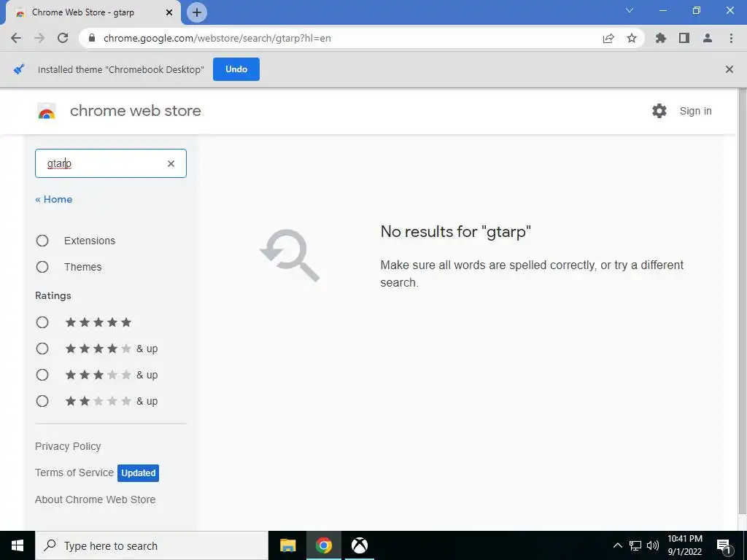This screenshot has width=747, height=560.
Task: Open Chrome profile icon
Action: (x=708, y=38)
